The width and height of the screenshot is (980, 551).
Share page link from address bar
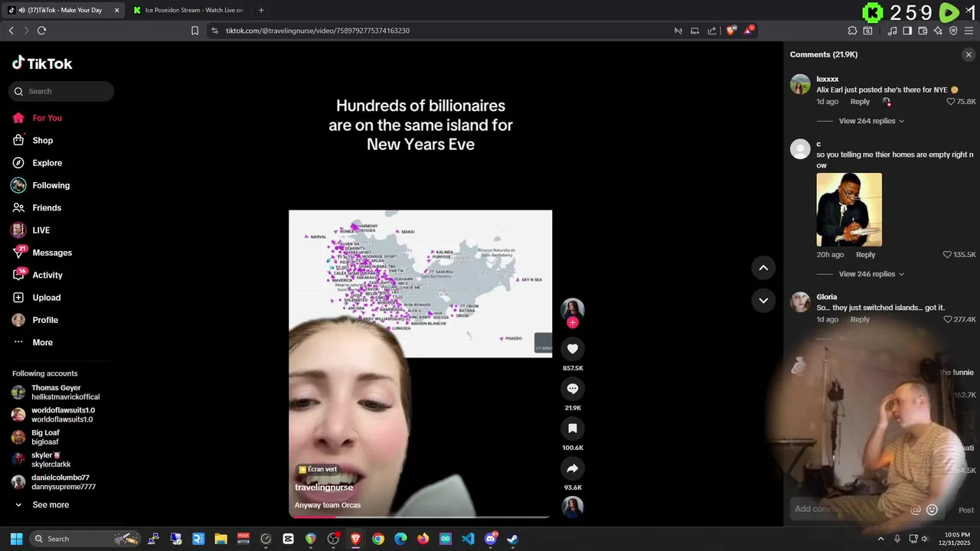coord(712,31)
